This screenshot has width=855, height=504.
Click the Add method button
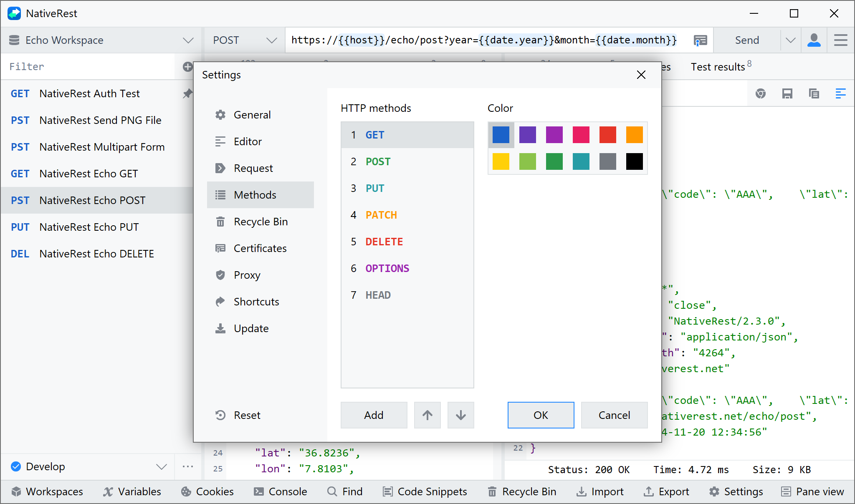pos(374,415)
